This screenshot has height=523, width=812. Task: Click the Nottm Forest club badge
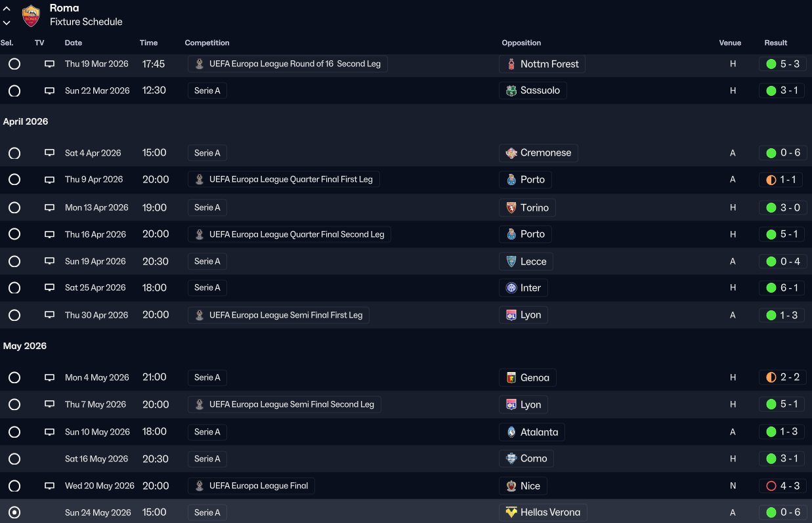[511, 64]
